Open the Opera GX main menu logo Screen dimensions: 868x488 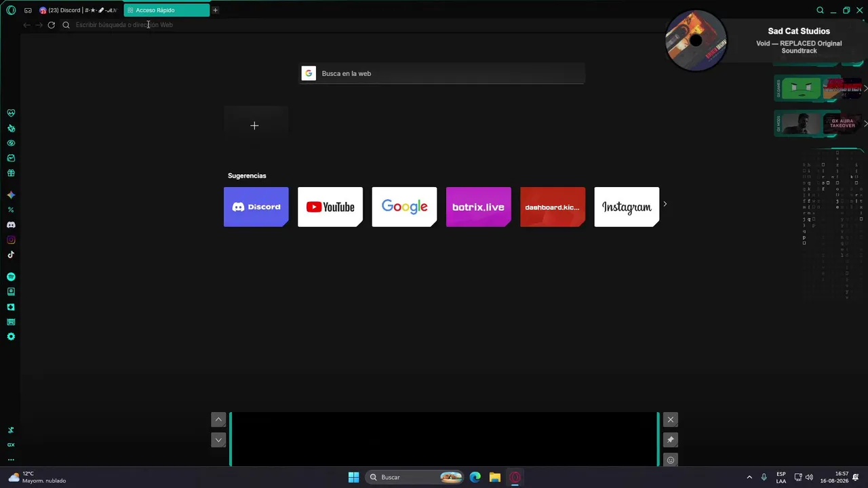[x=11, y=10]
